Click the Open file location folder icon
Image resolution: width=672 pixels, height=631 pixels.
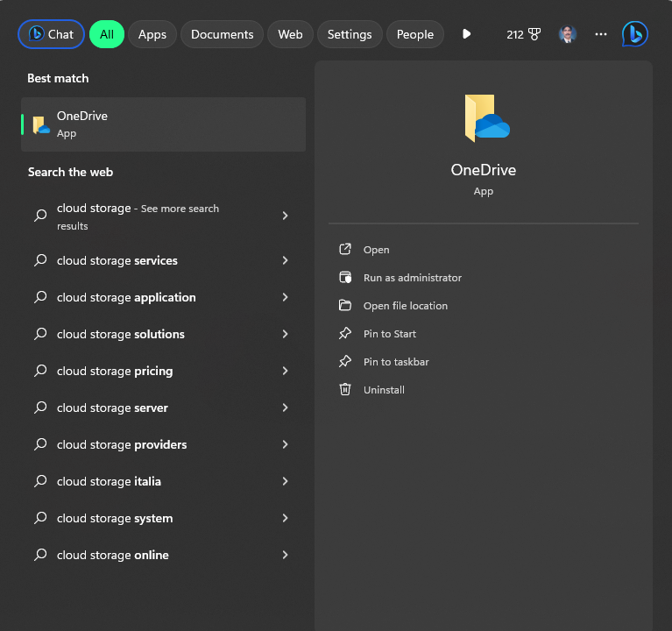[345, 305]
